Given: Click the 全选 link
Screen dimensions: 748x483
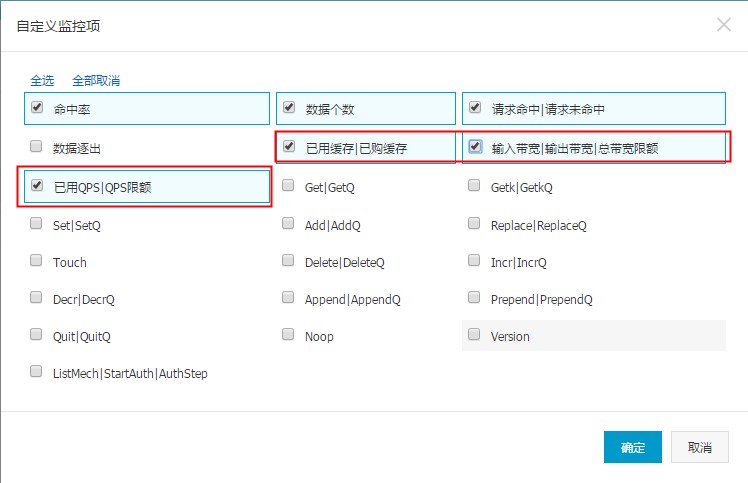Looking at the screenshot, I should [42, 81].
